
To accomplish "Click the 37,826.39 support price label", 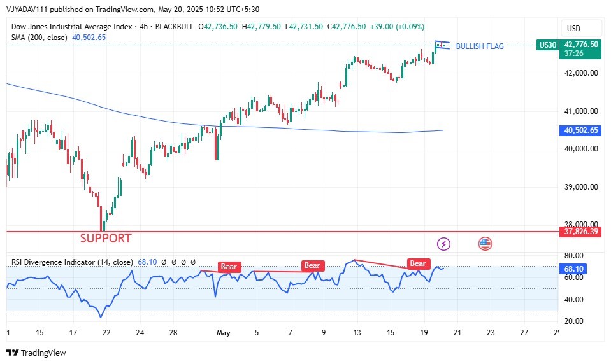I will pos(580,232).
